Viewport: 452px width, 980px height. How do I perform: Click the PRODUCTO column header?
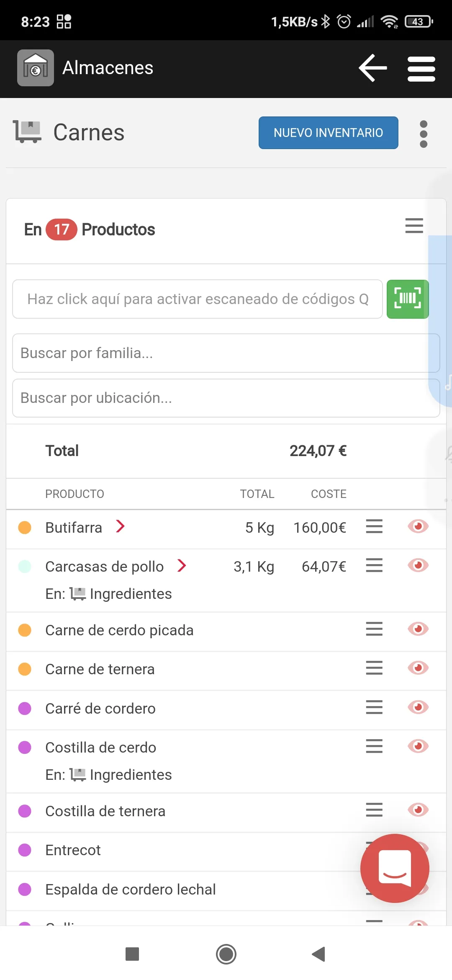tap(74, 494)
